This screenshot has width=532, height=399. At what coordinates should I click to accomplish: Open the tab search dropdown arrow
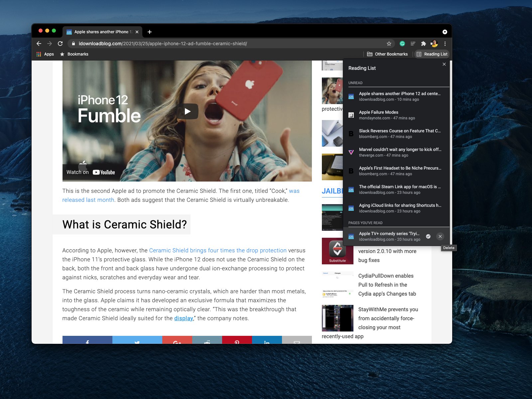pyautogui.click(x=445, y=32)
